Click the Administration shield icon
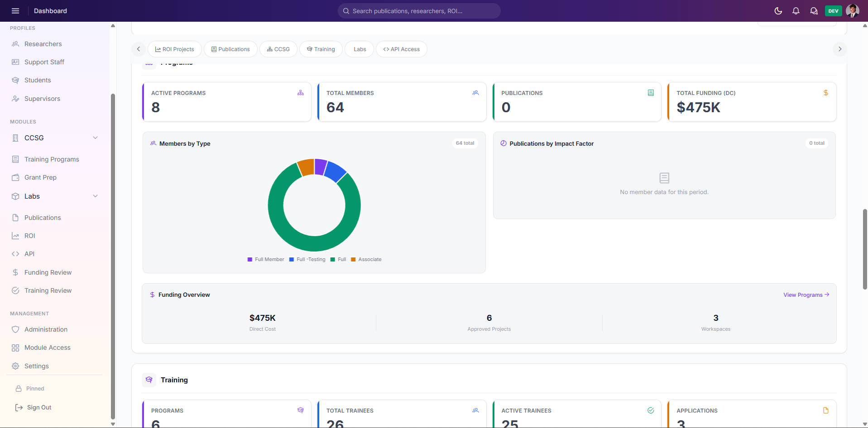 (x=15, y=329)
